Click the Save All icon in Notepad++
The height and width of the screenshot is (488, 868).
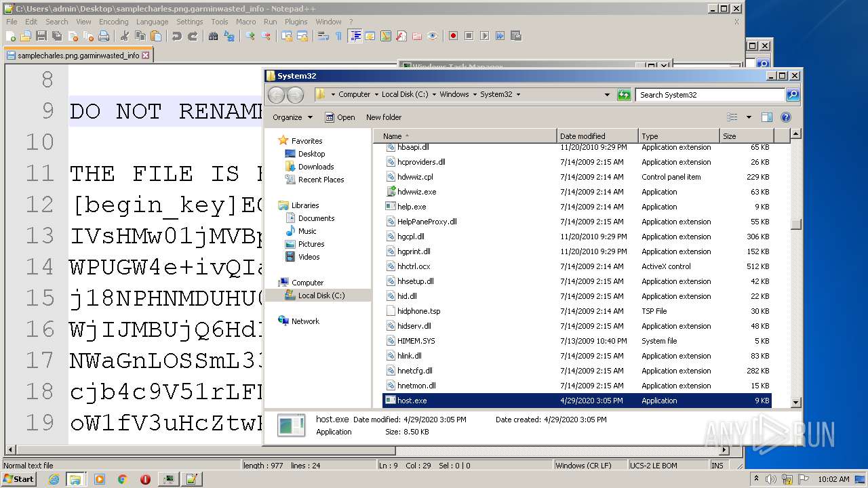pos(56,36)
